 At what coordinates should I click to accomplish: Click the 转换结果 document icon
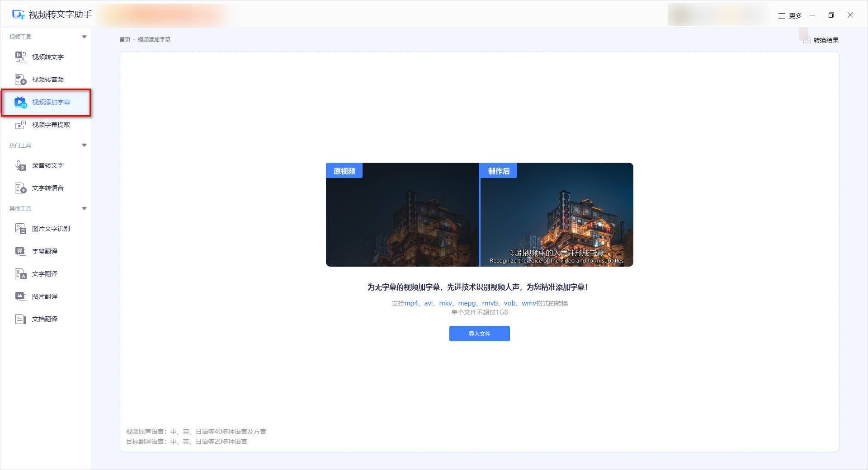pos(807,40)
